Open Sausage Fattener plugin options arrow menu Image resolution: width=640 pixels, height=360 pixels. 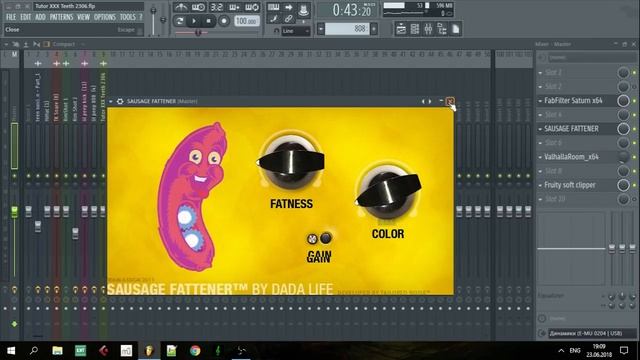[111, 101]
